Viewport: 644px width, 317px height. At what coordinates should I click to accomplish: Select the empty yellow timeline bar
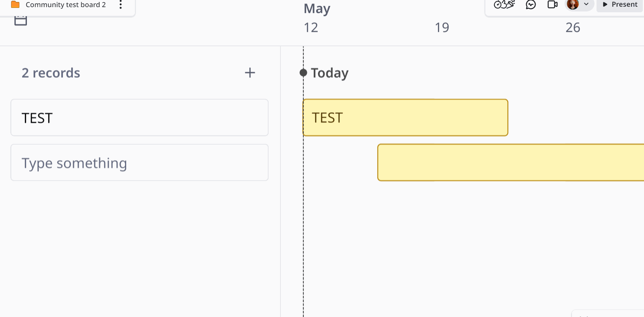click(511, 162)
